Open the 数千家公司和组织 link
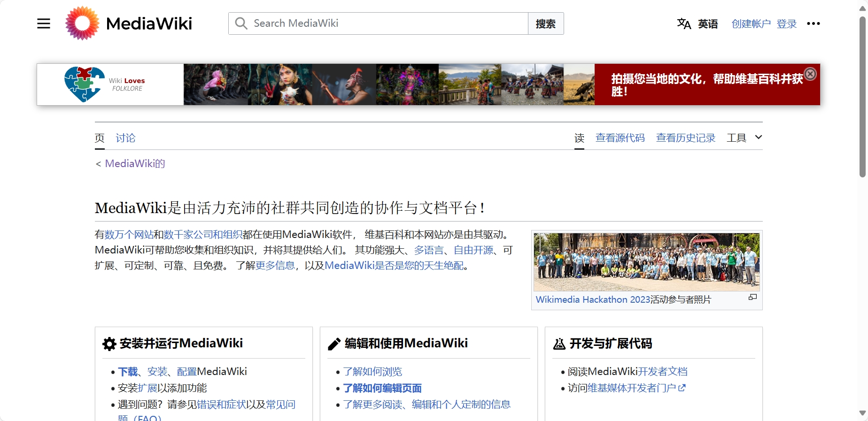 point(203,235)
